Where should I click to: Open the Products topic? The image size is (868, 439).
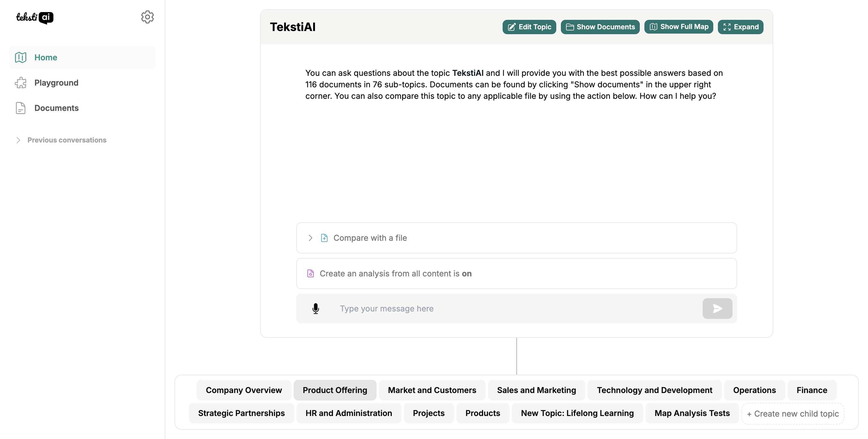point(483,413)
